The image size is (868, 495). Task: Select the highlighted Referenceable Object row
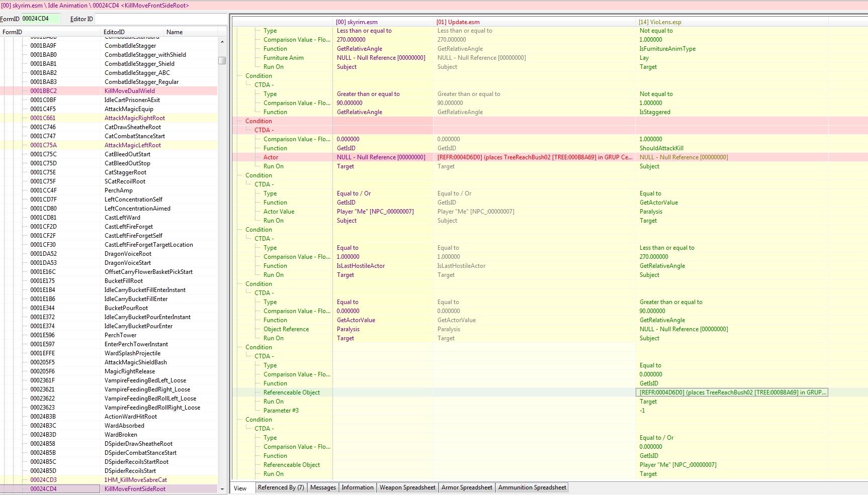(x=292, y=392)
